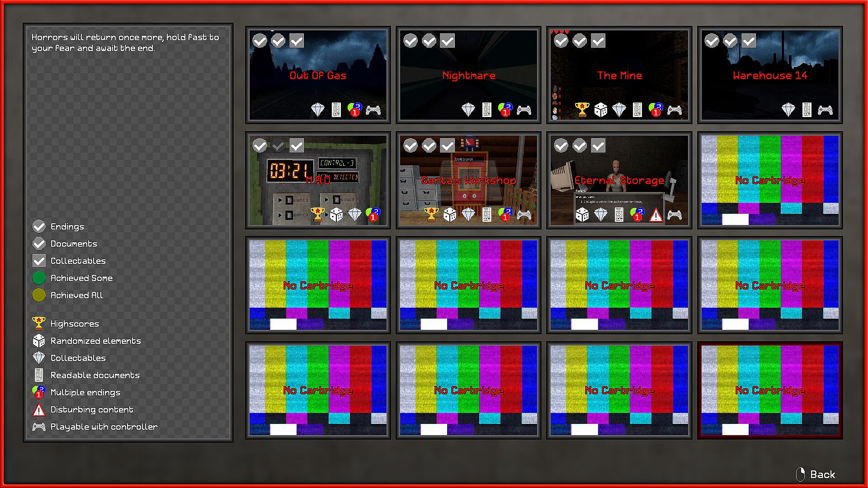The width and height of the screenshot is (868, 488).
Task: Click the dice icon on M.A.D
Action: pyautogui.click(x=336, y=215)
